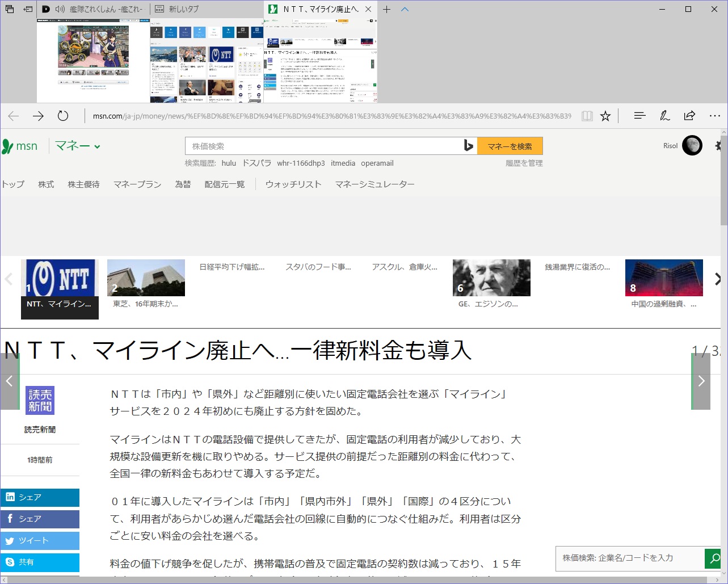Click the 艦これ tab preview thumbnail
The image size is (728, 584).
pos(93,60)
